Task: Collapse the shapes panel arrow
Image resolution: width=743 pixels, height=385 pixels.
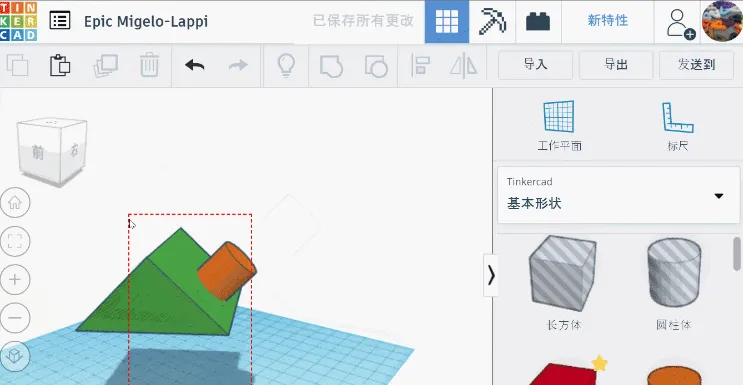Action: (491, 275)
